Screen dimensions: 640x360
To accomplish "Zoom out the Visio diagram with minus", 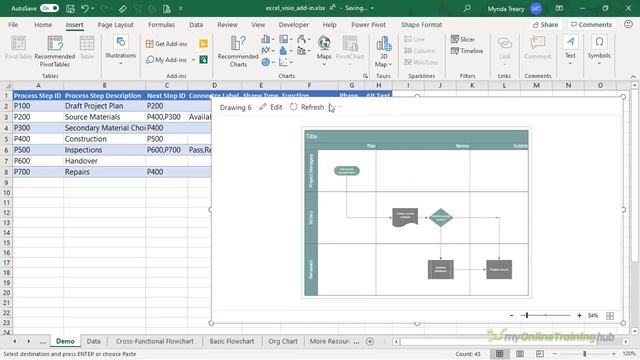I will 511,316.
